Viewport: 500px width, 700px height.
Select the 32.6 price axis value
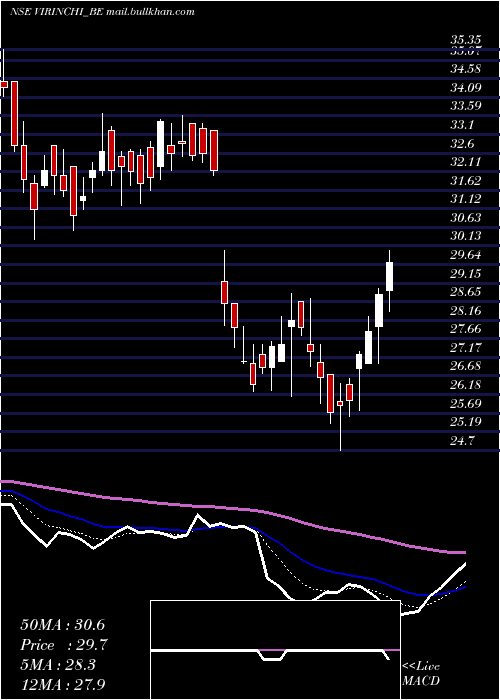[x=462, y=143]
